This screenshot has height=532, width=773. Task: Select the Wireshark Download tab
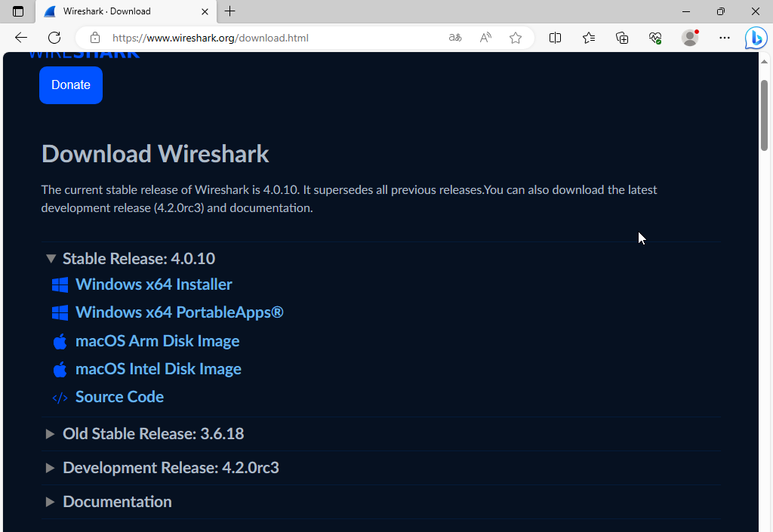[126, 11]
